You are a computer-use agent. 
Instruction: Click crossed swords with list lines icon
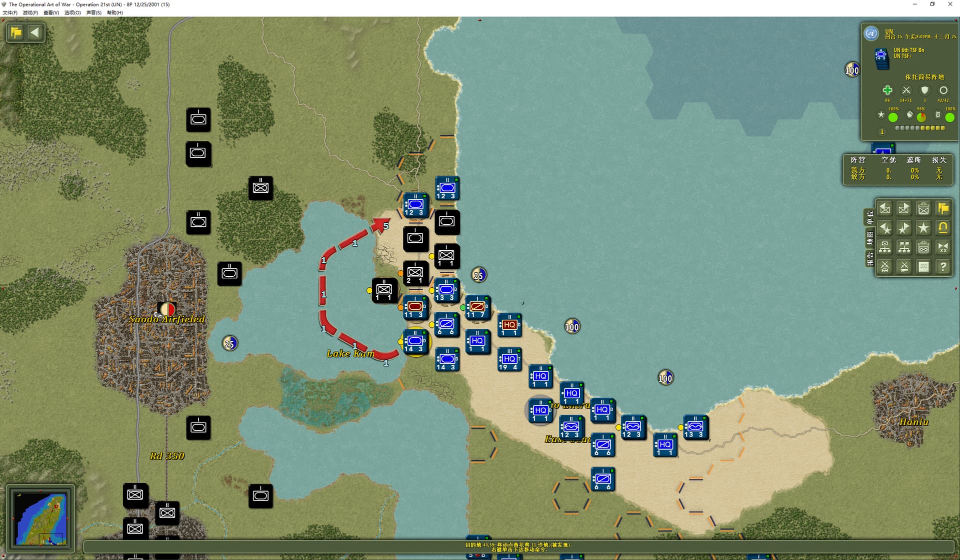click(x=904, y=267)
